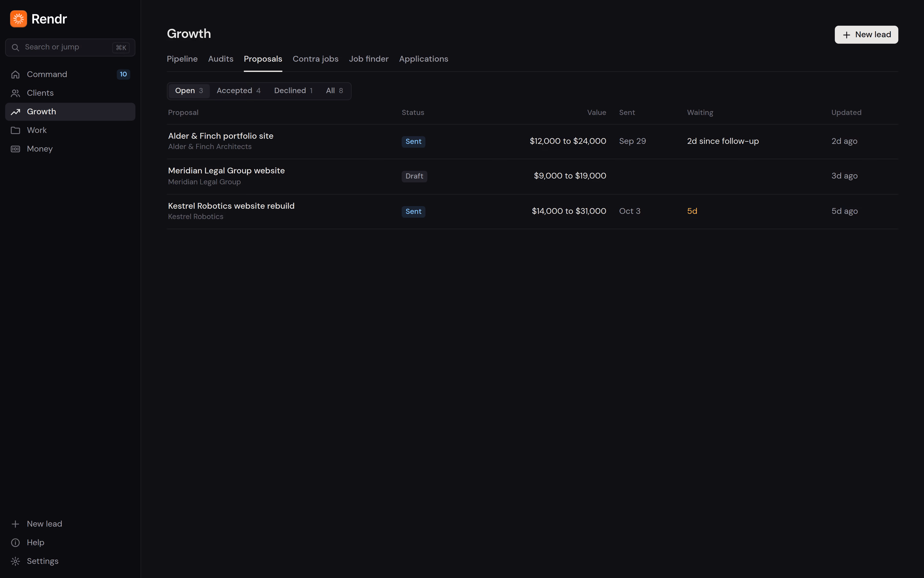The width and height of the screenshot is (924, 578).
Task: Show All proposals filter
Action: (335, 91)
